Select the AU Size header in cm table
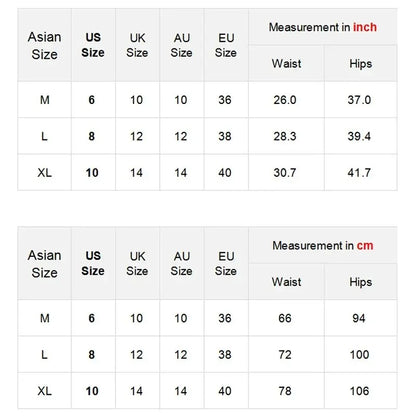416x416 pixels. (x=181, y=263)
